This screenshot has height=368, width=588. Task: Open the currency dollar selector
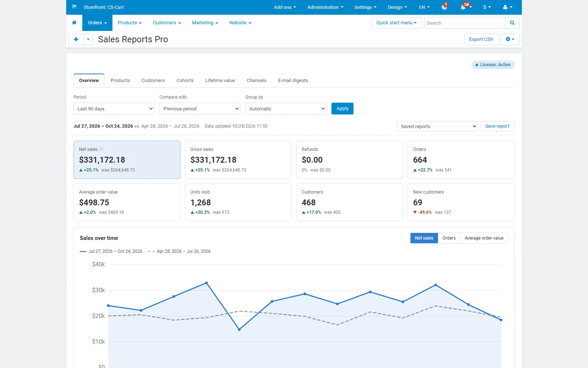487,7
